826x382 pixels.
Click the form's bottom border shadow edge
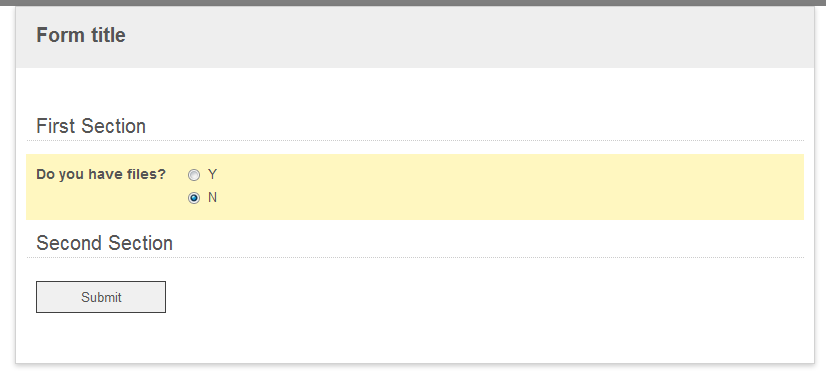tap(415, 364)
